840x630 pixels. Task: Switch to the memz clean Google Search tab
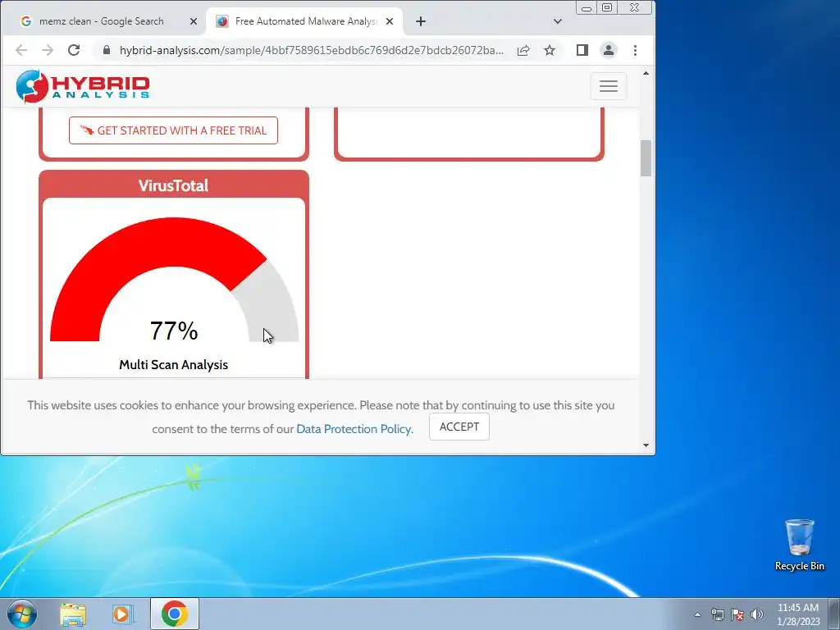point(102,21)
